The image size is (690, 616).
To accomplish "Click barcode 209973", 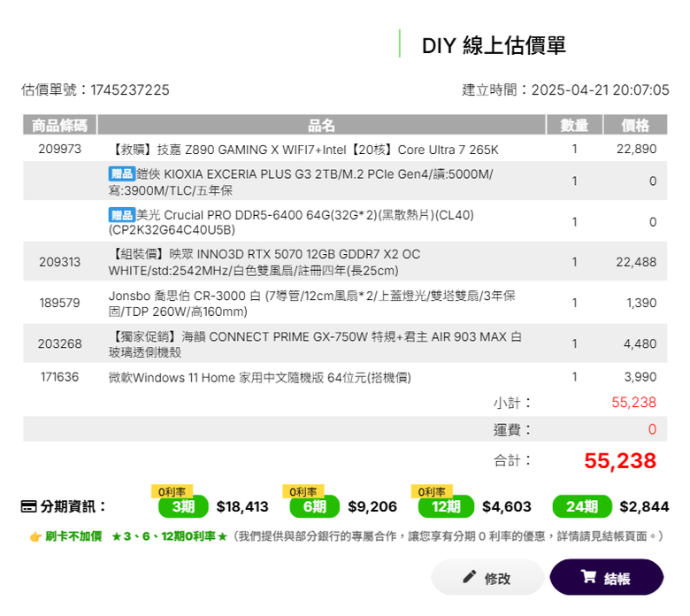I will 60,149.
